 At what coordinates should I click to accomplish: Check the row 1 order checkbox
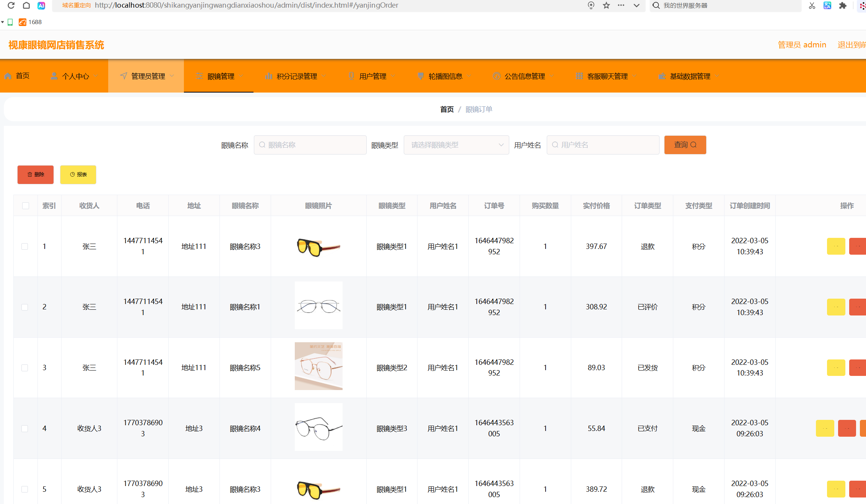point(25,246)
